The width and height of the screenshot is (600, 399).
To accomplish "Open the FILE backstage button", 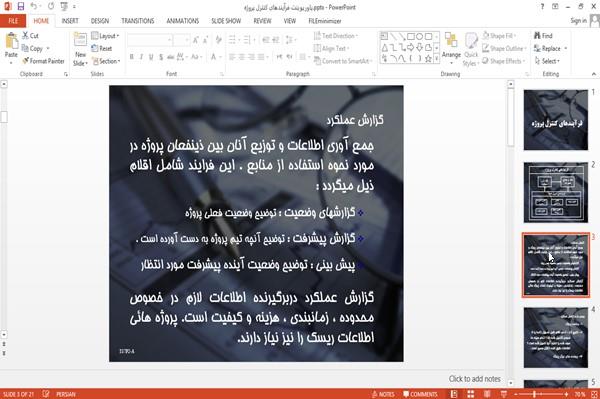I will point(13,21).
